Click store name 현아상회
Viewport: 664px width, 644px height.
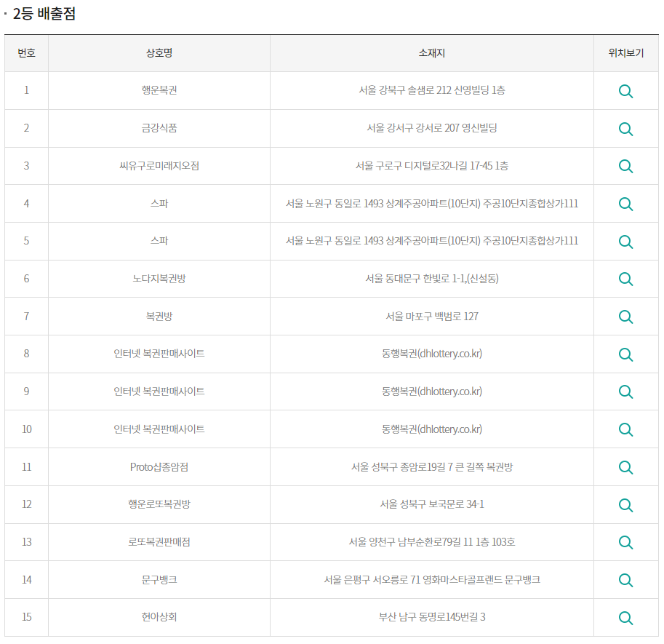point(159,617)
